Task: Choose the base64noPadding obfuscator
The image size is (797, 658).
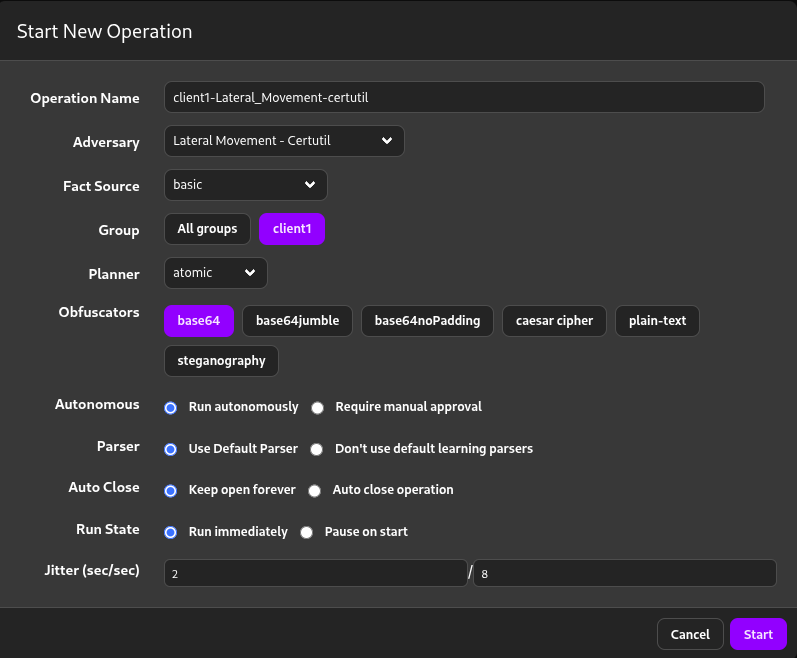Action: point(427,320)
